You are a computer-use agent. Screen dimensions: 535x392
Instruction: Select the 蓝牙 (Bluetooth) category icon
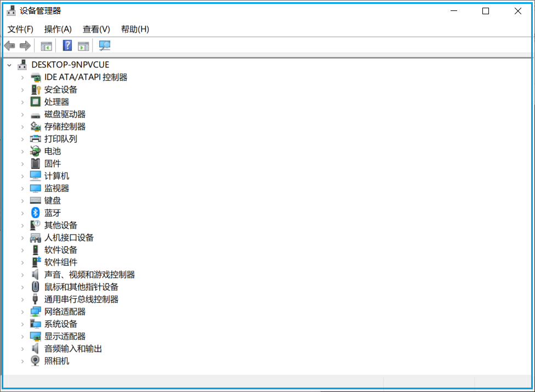click(x=35, y=213)
